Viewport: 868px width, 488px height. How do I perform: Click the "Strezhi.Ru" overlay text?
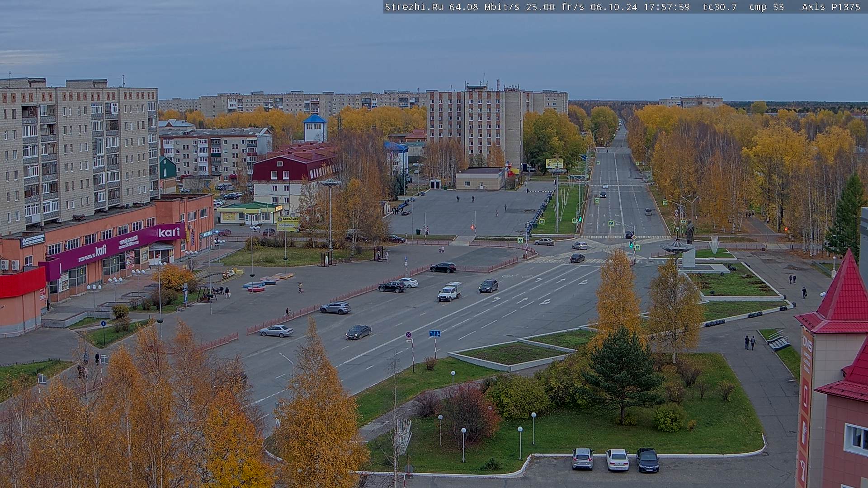coord(414,7)
